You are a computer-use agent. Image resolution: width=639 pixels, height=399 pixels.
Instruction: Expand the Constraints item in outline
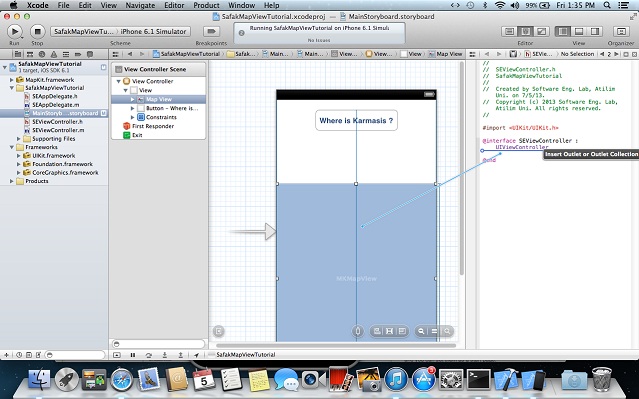(132, 117)
